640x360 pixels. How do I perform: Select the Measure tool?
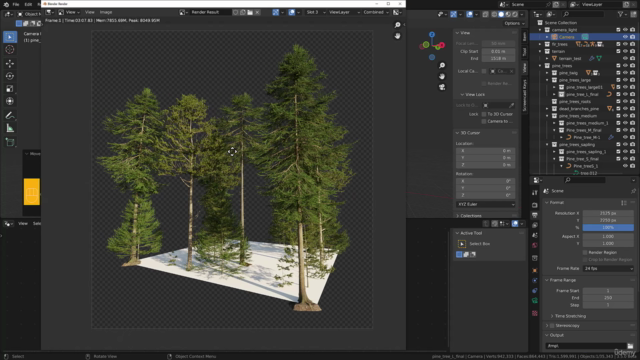point(10,128)
